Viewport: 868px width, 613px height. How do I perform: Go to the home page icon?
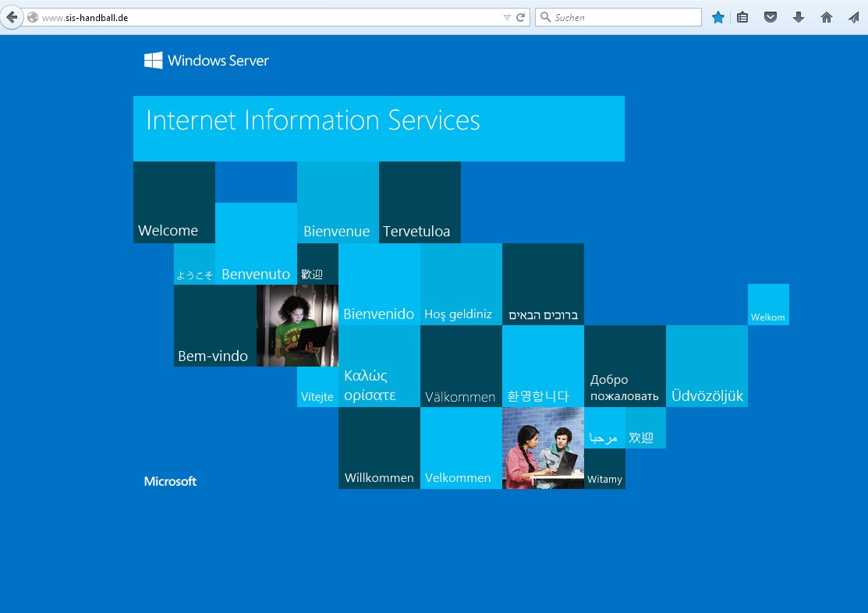click(826, 17)
